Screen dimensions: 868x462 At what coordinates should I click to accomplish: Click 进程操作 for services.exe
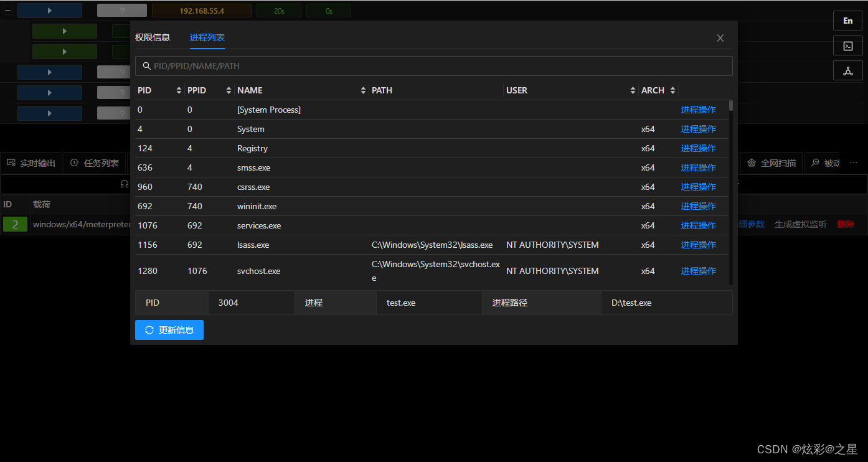click(698, 225)
